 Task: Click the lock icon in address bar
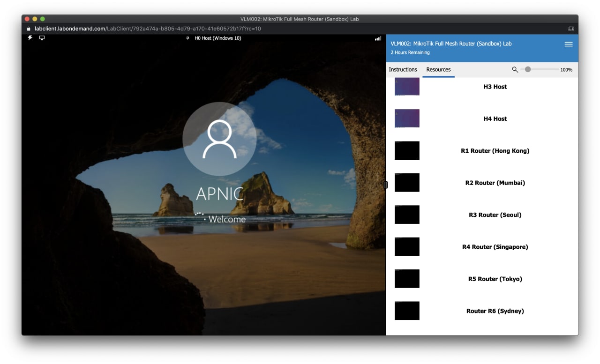[x=29, y=29]
